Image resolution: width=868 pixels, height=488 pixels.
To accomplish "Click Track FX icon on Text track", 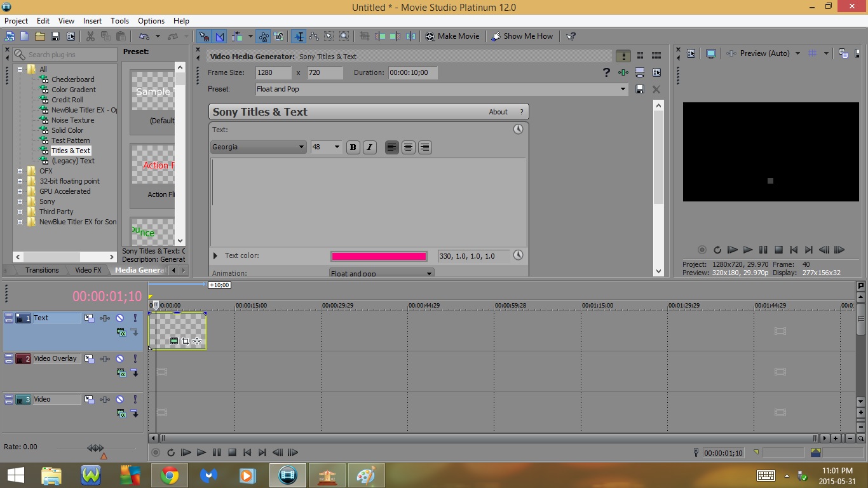I will point(105,318).
